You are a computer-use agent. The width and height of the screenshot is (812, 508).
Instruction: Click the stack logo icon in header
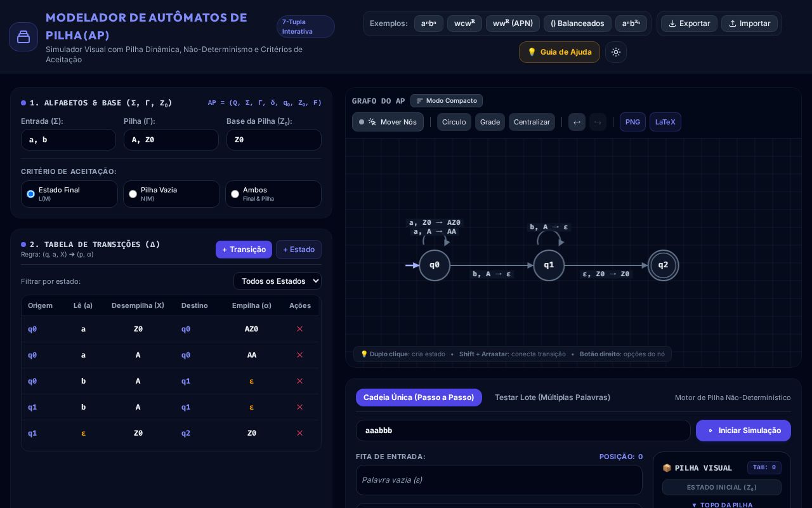(x=23, y=37)
